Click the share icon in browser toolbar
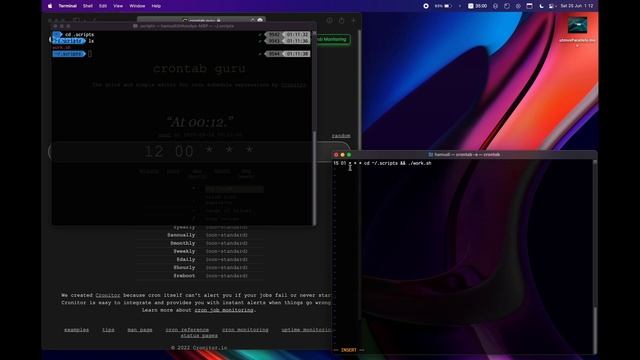 coord(342,20)
